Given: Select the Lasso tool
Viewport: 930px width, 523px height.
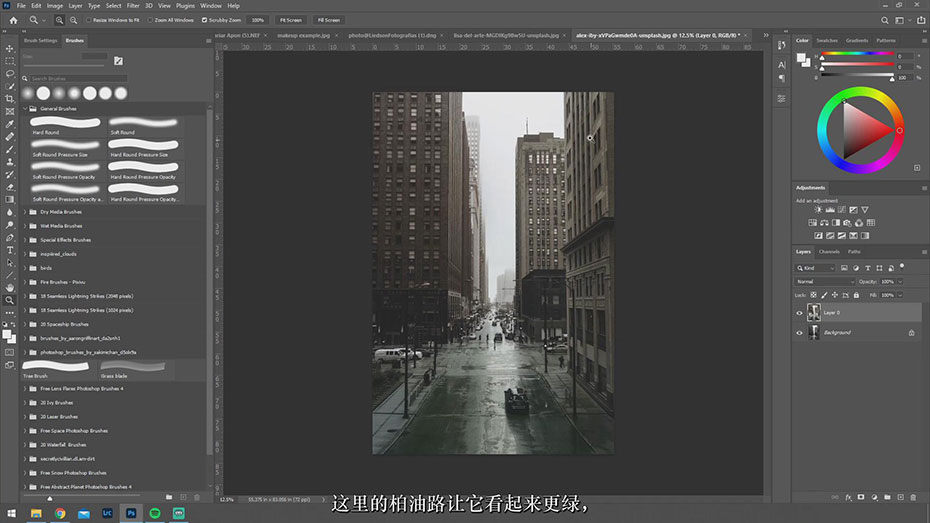Looking at the screenshot, I should click(9, 74).
